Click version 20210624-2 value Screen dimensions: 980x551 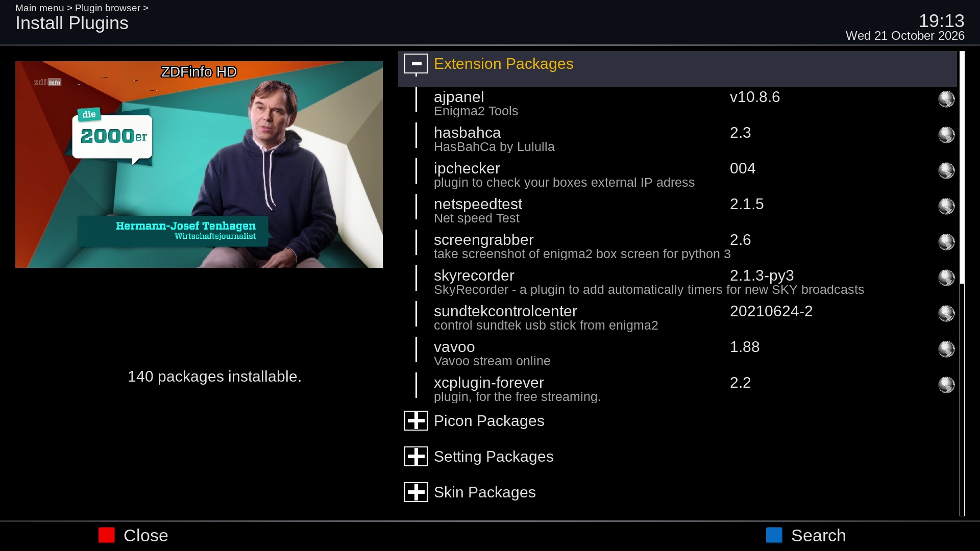[x=771, y=311]
